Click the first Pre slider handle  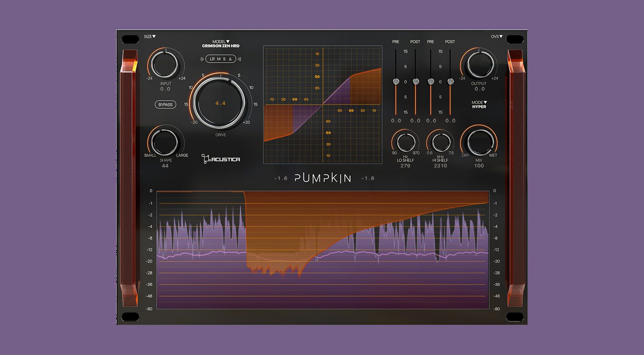pyautogui.click(x=396, y=81)
